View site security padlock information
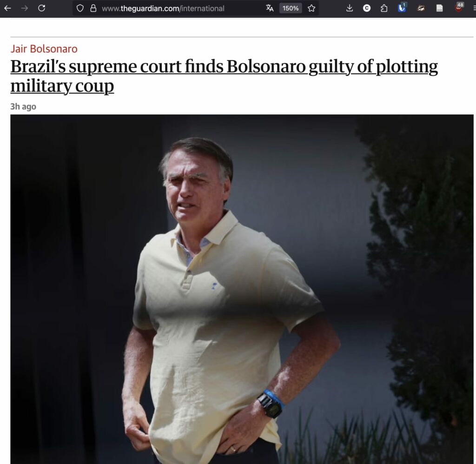This screenshot has width=476, height=464. point(93,8)
